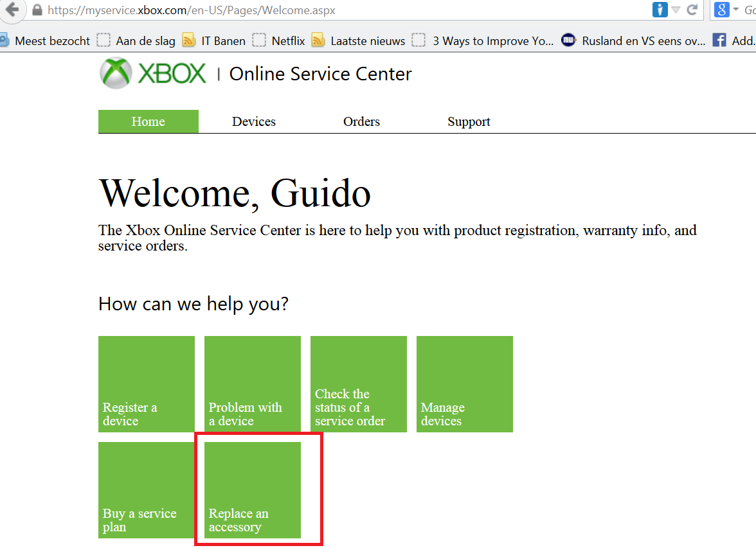Screen dimensions: 756x548
Task: Open the Laatste nieuws feed bookmark
Action: tap(358, 41)
